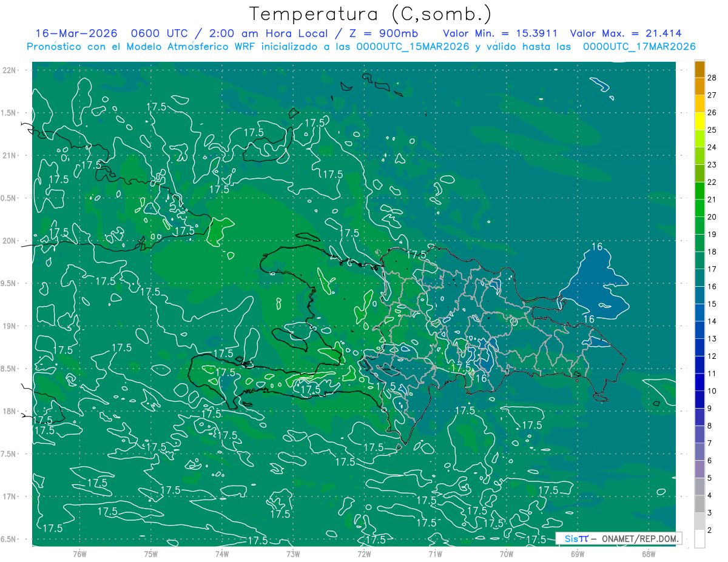728x562 pixels.
Task: Click the '21N' latitude axis label
Action: coord(10,155)
